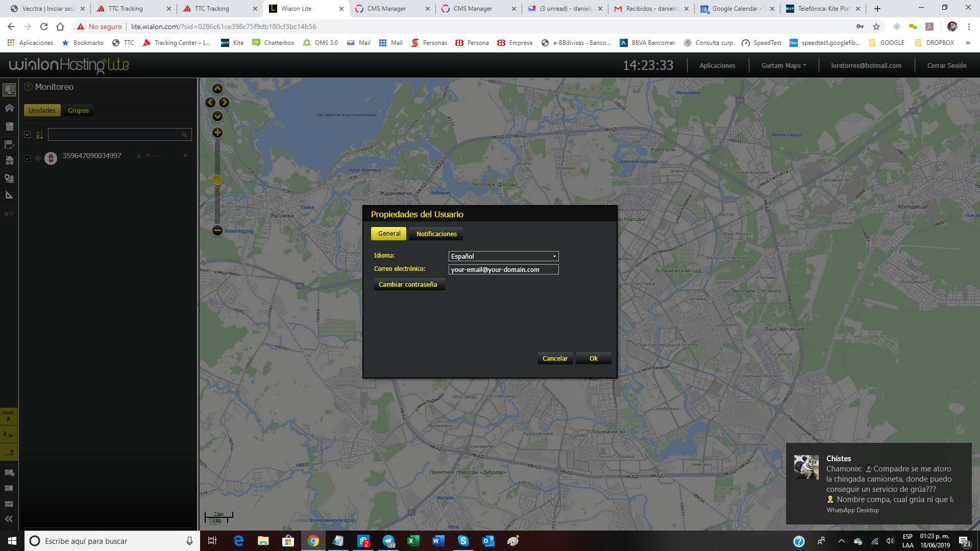
Task: Click the A-Z sort units icon
Action: coord(39,135)
